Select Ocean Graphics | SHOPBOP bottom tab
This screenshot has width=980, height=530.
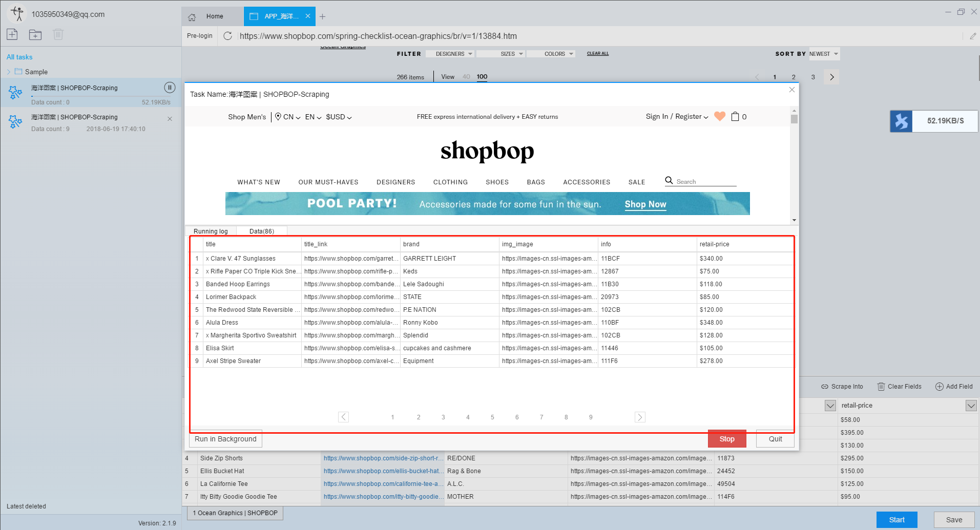click(x=235, y=513)
